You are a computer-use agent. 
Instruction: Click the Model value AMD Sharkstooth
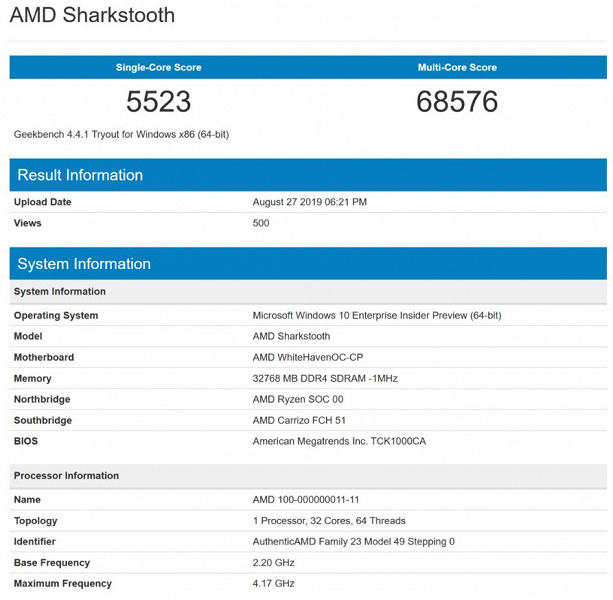[x=291, y=337]
